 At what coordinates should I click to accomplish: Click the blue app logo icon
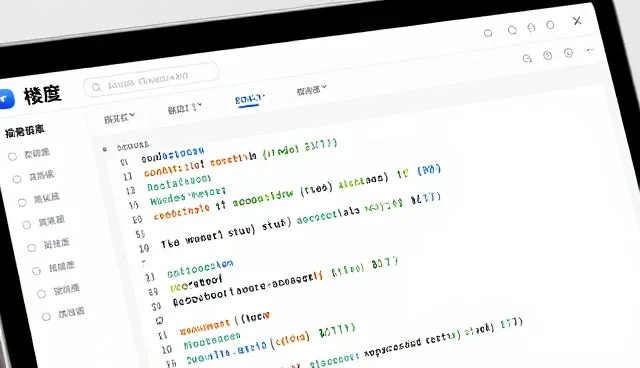(7, 99)
